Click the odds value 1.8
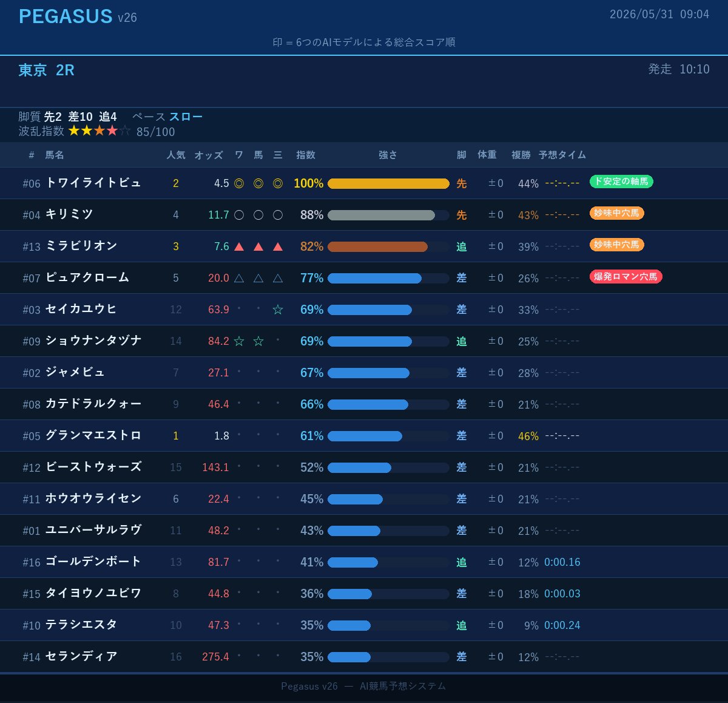728x703 pixels. click(221, 436)
